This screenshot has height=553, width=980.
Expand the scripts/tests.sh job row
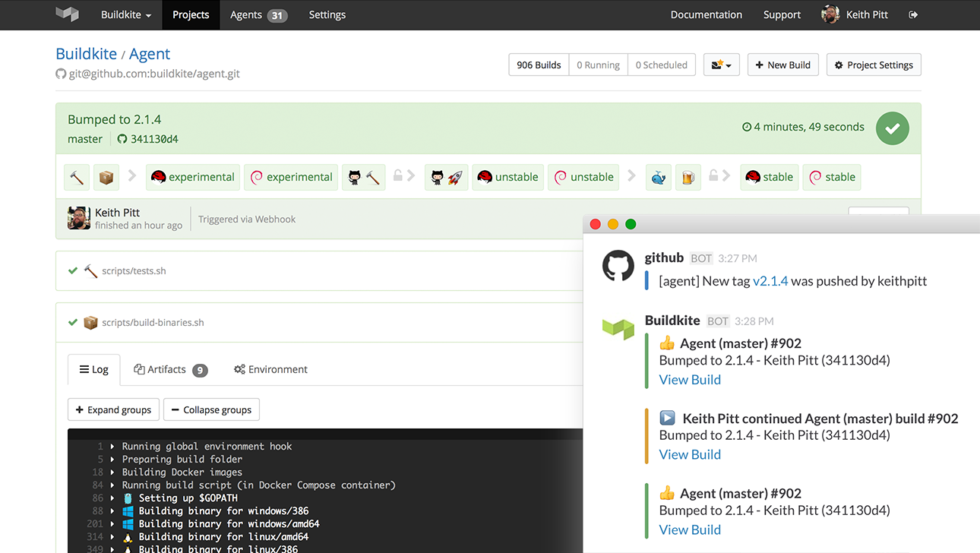coord(319,270)
